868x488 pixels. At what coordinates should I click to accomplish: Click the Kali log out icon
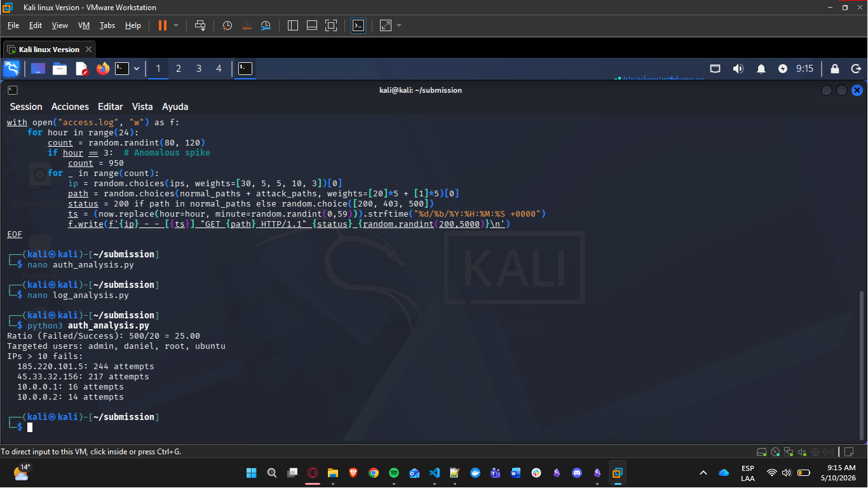(x=856, y=69)
